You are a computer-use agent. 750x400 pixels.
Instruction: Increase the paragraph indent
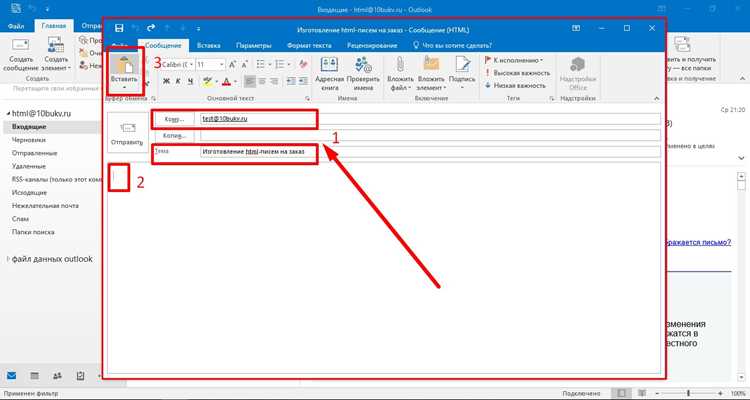coord(303,81)
